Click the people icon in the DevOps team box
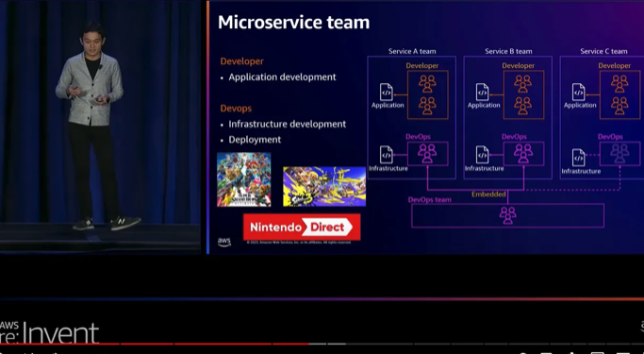Image resolution: width=644 pixels, height=354 pixels. (507, 215)
